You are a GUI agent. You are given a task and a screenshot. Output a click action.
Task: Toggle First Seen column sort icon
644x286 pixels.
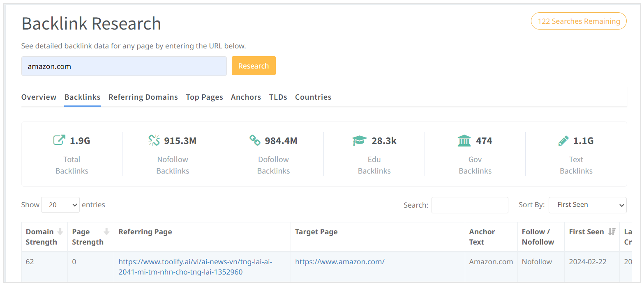click(x=612, y=231)
